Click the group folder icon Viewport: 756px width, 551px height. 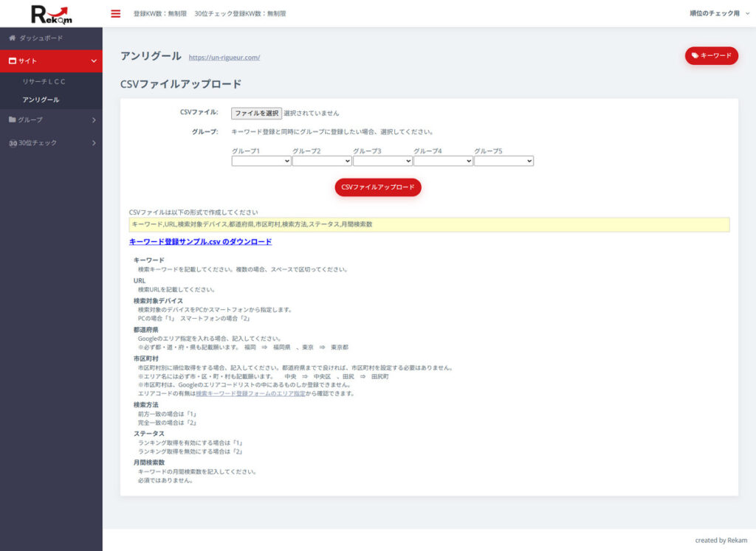[x=13, y=119]
